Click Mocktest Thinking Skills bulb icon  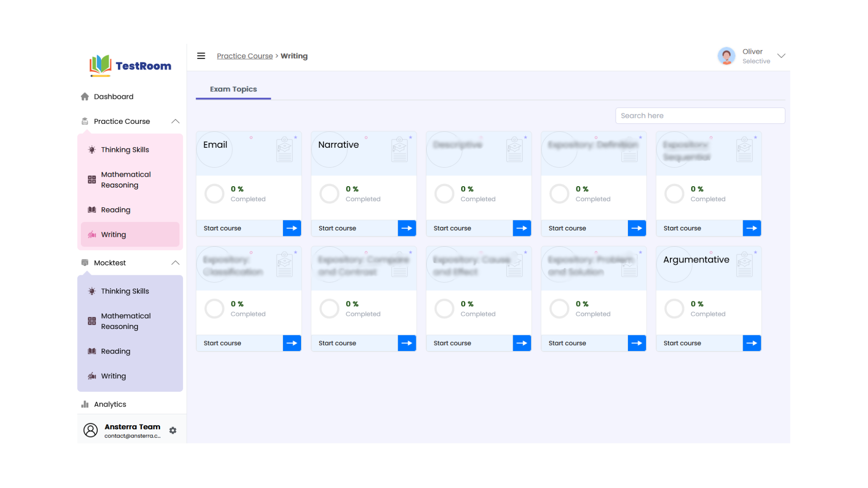coord(92,291)
